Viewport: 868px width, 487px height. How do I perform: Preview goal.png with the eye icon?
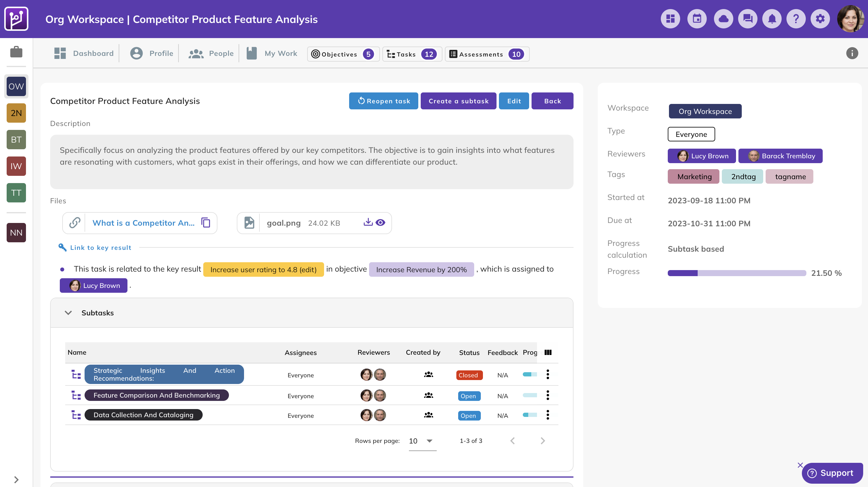tap(381, 222)
